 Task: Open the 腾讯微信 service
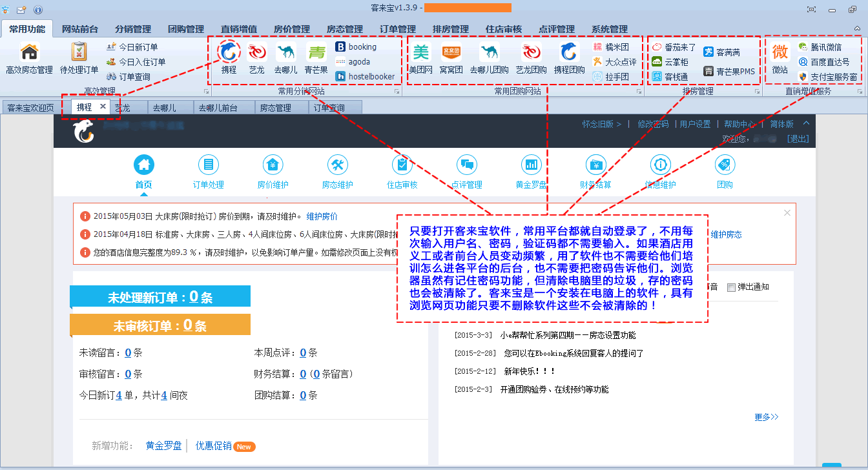820,47
